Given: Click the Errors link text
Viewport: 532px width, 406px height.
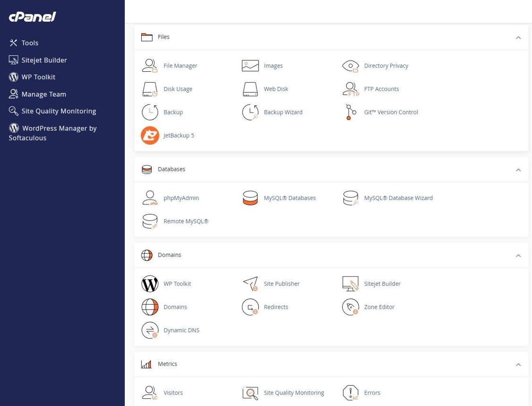Looking at the screenshot, I should coord(372,393).
